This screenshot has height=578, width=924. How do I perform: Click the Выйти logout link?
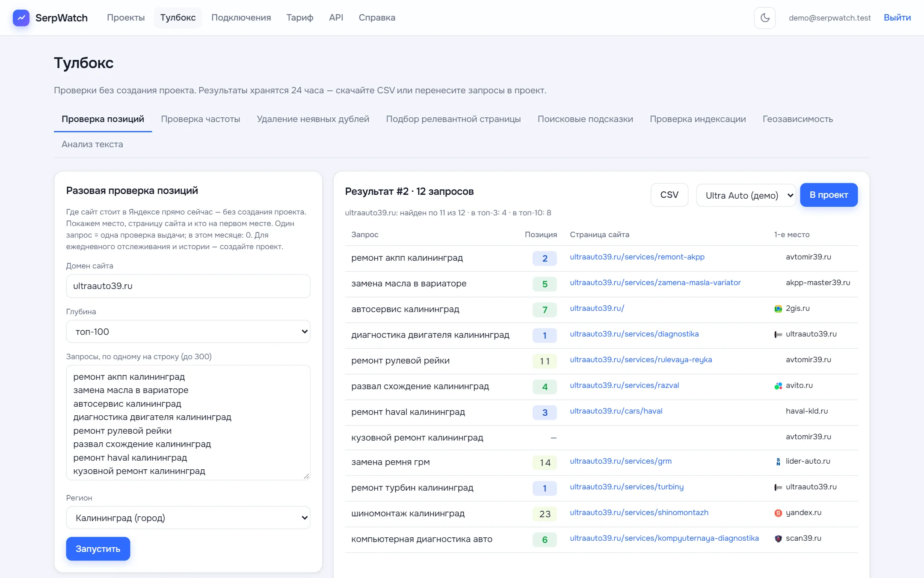click(x=897, y=18)
